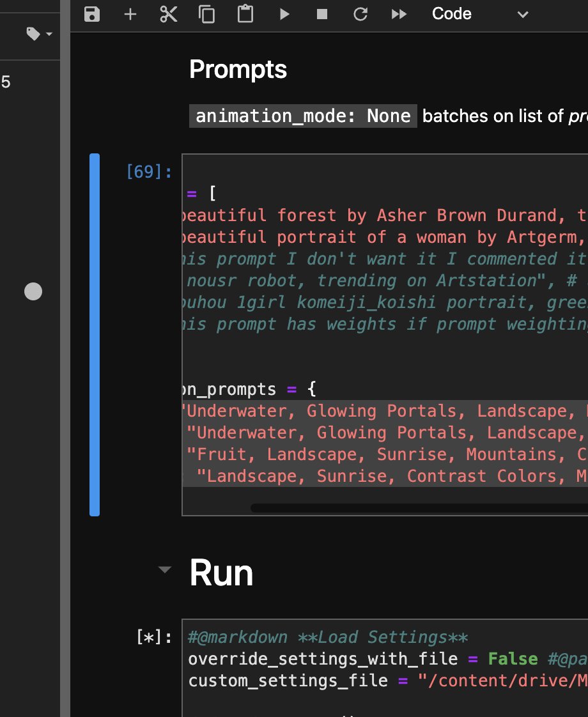Click the #@markdown **Load Settings** comment
Viewport: 588px width, 717px height.
(x=328, y=637)
